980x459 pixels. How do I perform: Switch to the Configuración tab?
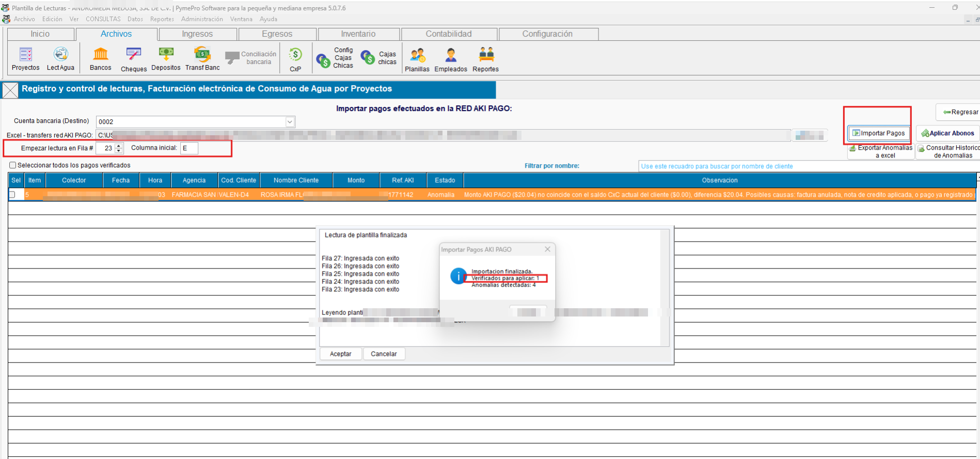(x=547, y=34)
